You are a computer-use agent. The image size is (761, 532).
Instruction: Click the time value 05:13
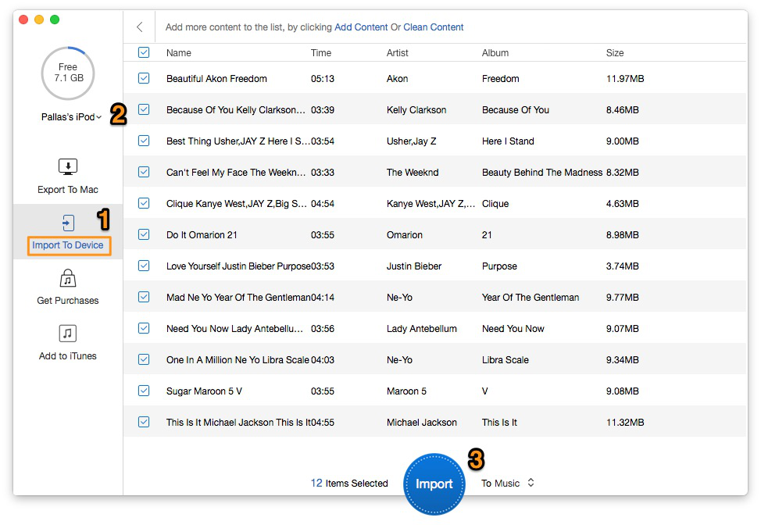[x=323, y=79]
